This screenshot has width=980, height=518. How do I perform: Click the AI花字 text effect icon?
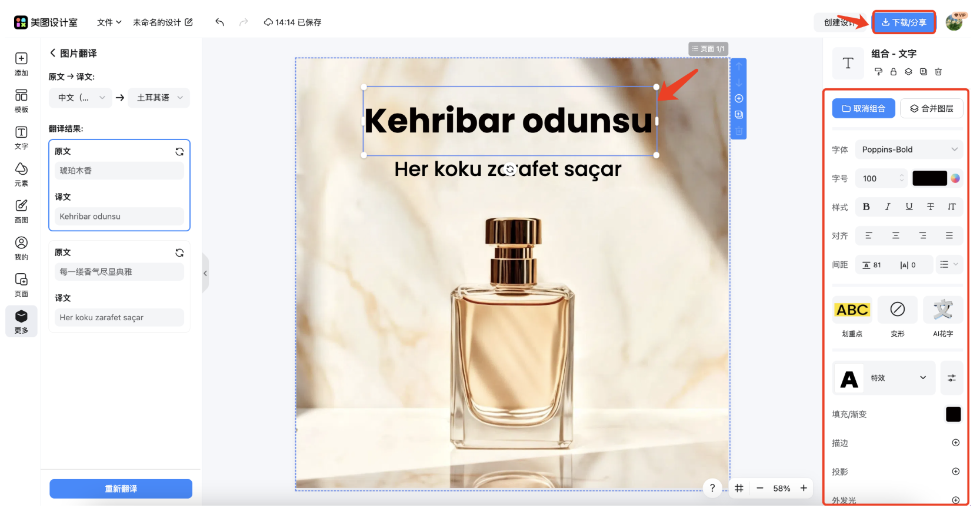[x=942, y=310]
